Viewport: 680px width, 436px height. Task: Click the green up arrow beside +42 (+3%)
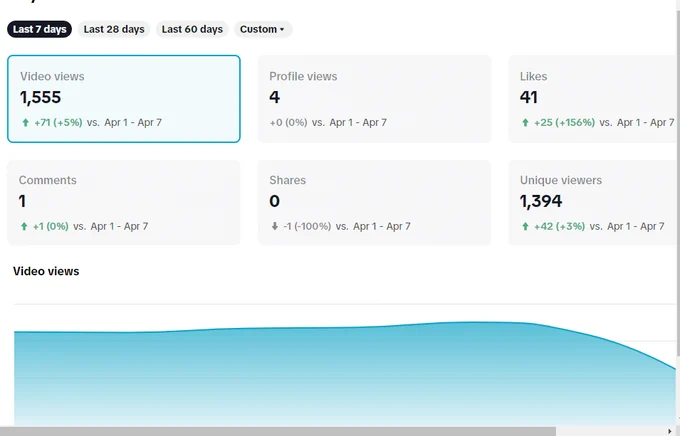(x=525, y=226)
